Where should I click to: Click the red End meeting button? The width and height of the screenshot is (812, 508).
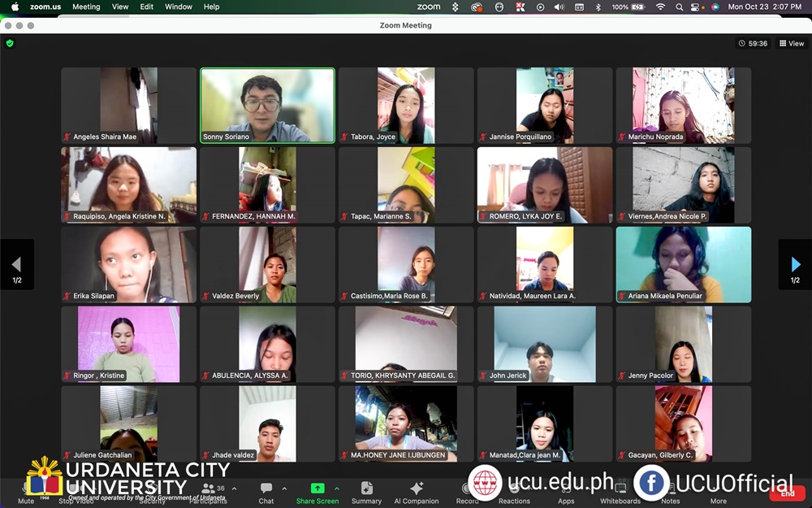pos(787,493)
